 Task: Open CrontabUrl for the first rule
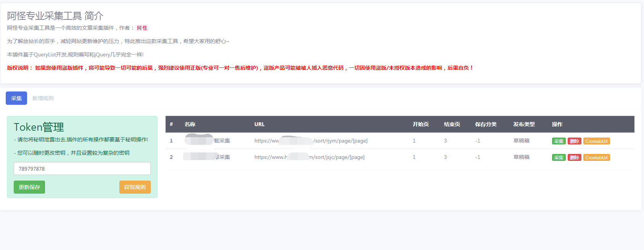(596, 141)
